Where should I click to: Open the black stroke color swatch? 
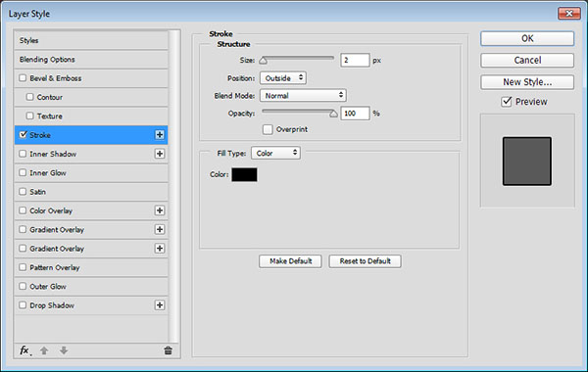click(244, 174)
